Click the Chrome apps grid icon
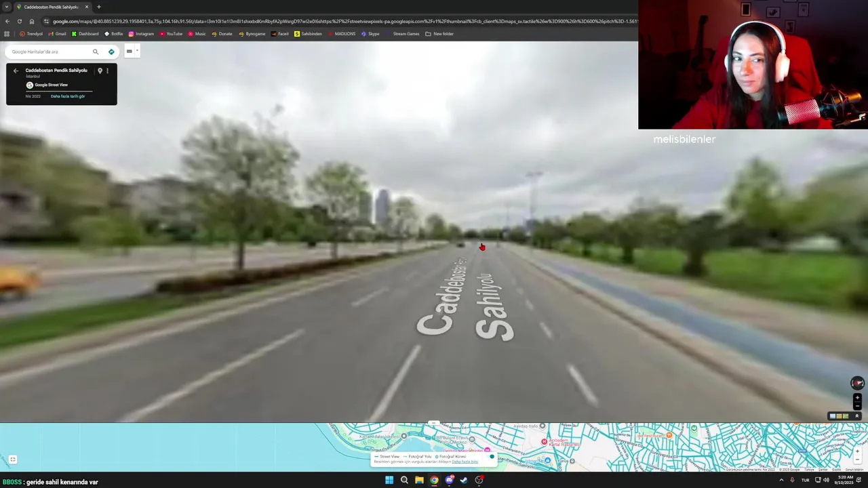This screenshot has width=868, height=488. point(7,34)
